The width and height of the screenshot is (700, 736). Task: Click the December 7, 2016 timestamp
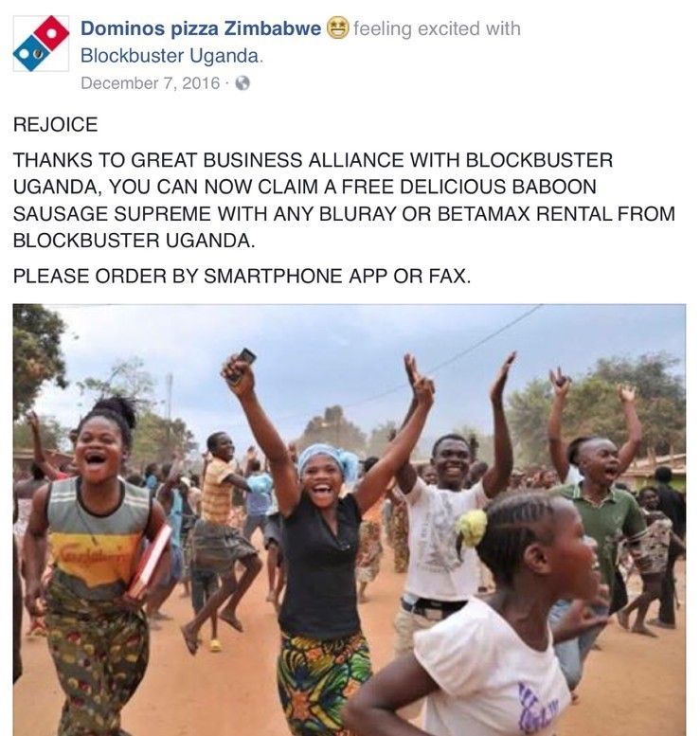(151, 83)
